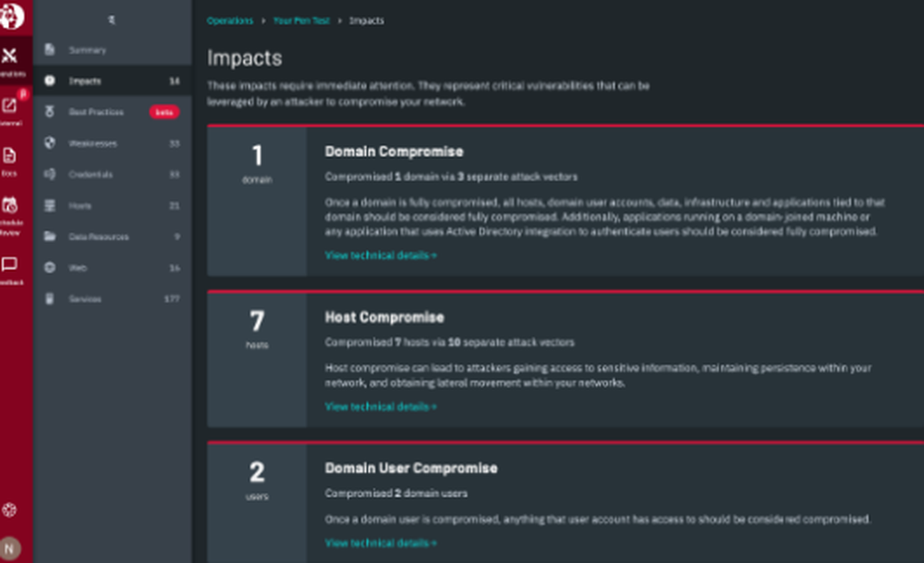Click the Operations crossed-tools icon
924x563 pixels.
[x=11, y=56]
